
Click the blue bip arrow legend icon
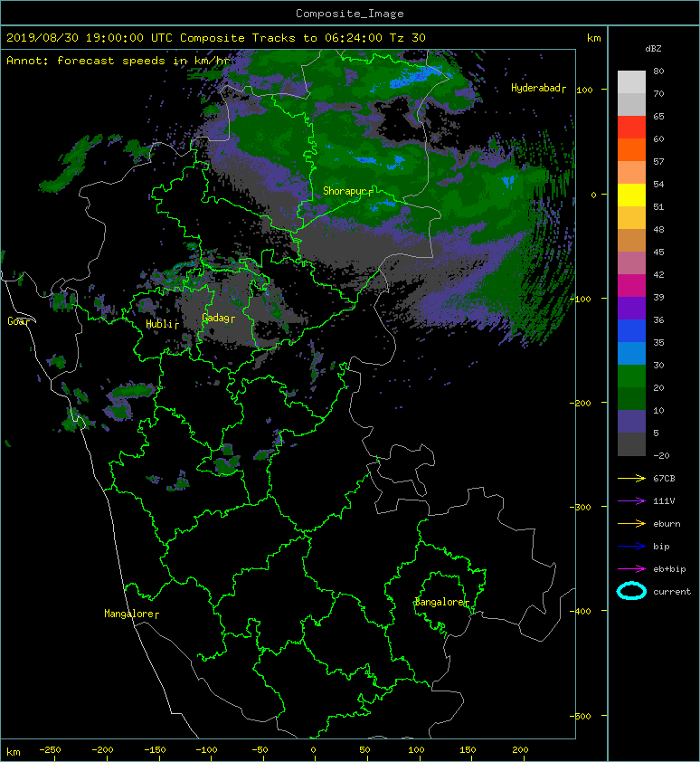pyautogui.click(x=631, y=547)
